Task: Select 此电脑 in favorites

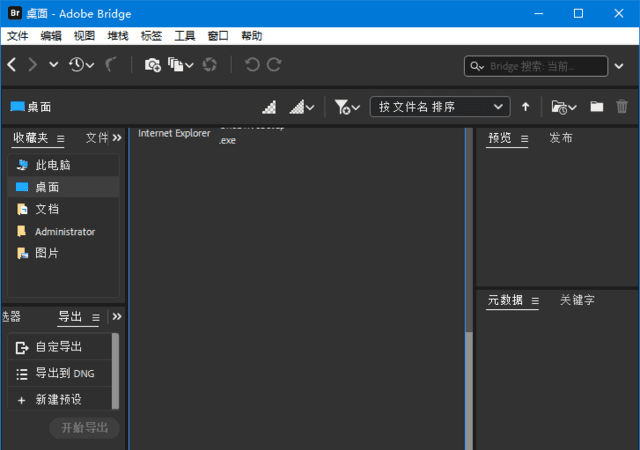Action: (x=64, y=165)
